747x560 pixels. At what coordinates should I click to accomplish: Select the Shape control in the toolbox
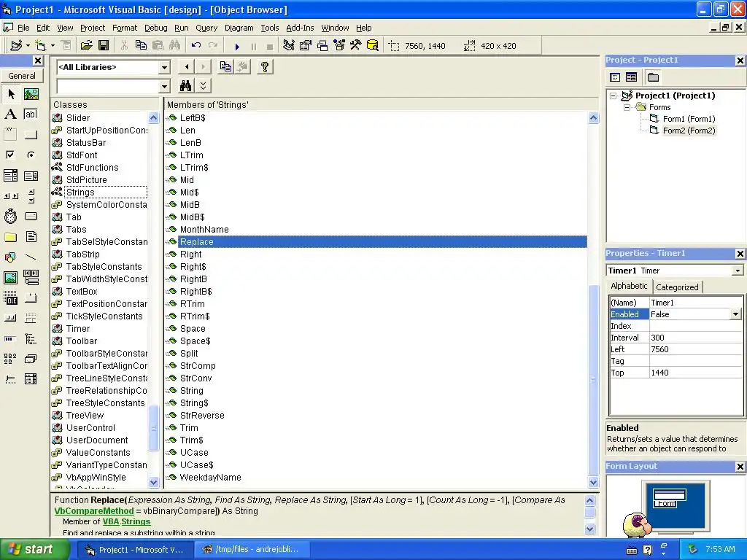coord(11,257)
